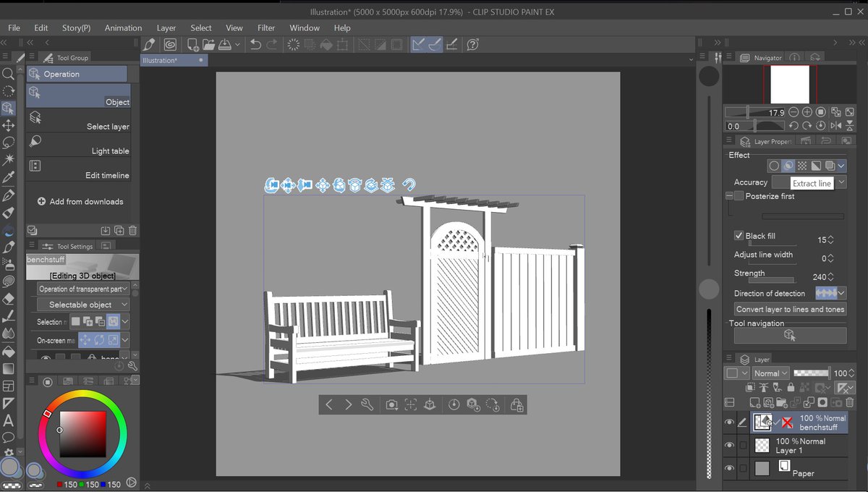Select next 3D object with right chevron

tap(348, 404)
